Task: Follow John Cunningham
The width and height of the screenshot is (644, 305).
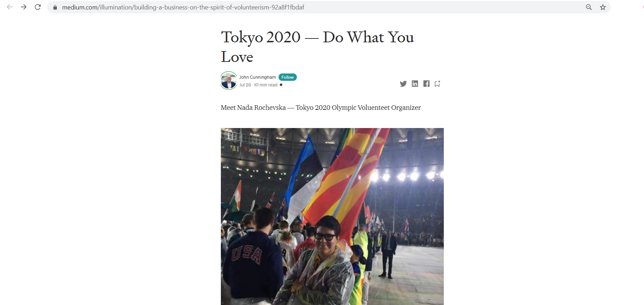Action: (288, 77)
